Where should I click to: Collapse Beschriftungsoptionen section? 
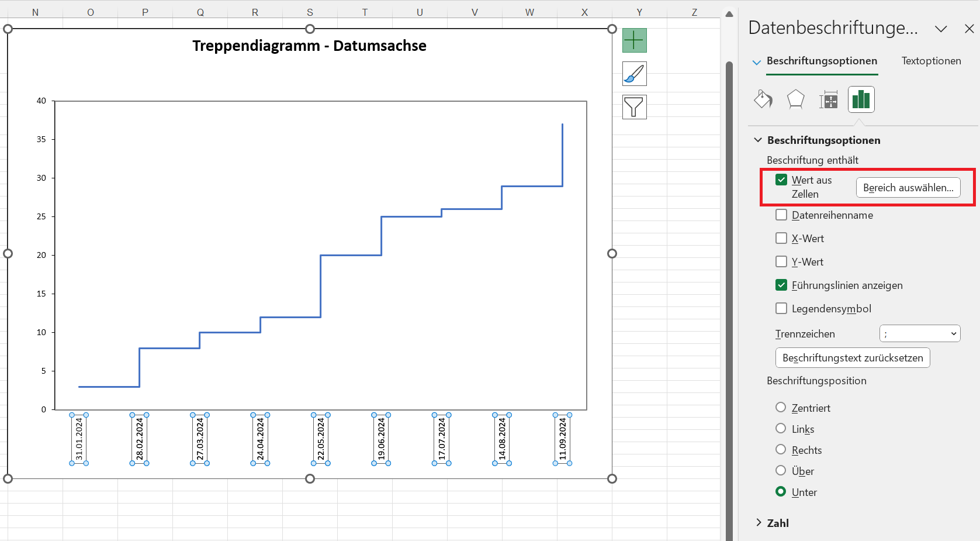tap(758, 140)
